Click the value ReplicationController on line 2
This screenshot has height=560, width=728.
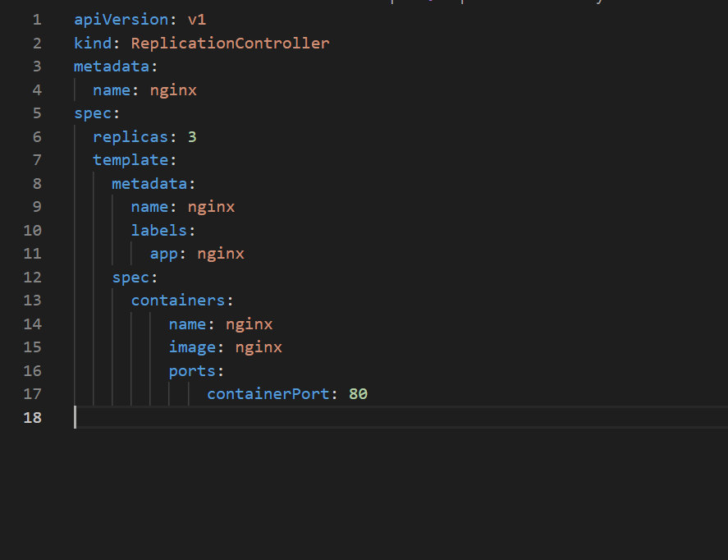[x=229, y=43]
